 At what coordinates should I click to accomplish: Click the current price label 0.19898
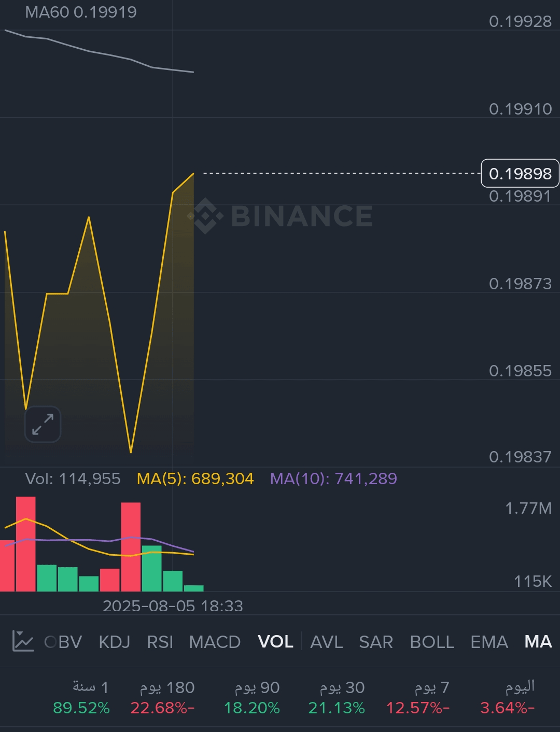point(520,173)
